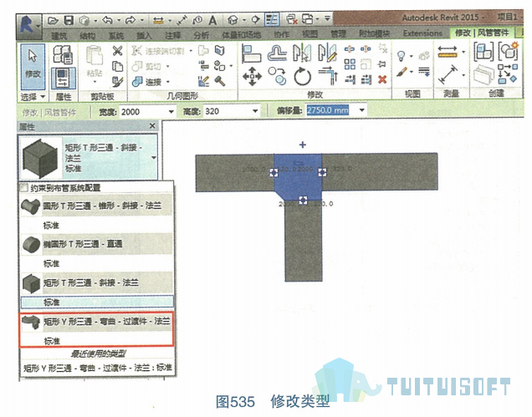Click the Save icon in quick access toolbar
Image resolution: width=532 pixels, height=417 pixels.
[69, 20]
